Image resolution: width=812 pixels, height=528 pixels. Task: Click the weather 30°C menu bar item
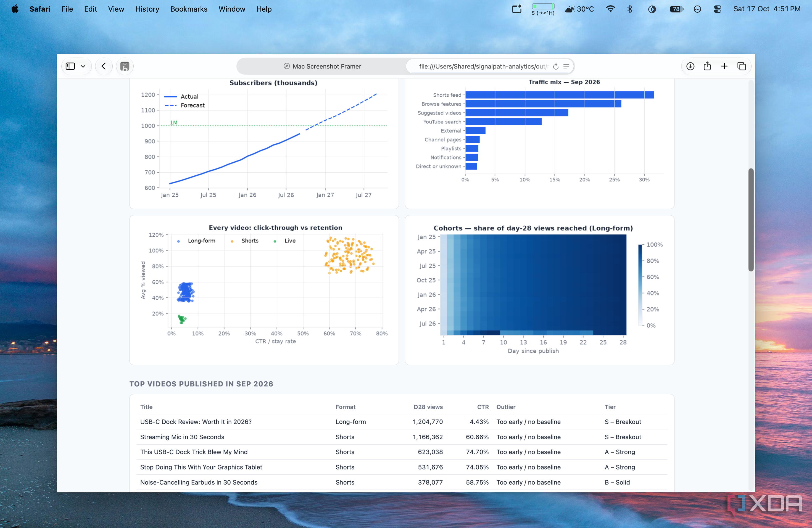pos(579,9)
